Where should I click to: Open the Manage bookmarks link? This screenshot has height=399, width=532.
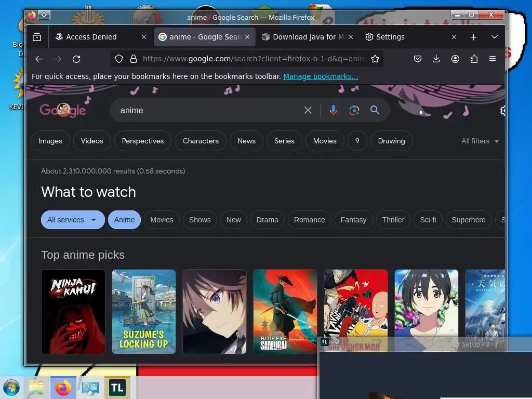point(321,76)
